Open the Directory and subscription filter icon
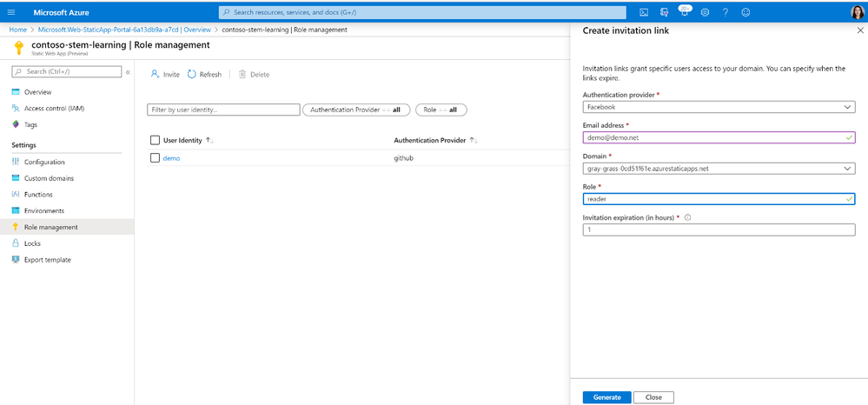The image size is (868, 405). pos(665,12)
